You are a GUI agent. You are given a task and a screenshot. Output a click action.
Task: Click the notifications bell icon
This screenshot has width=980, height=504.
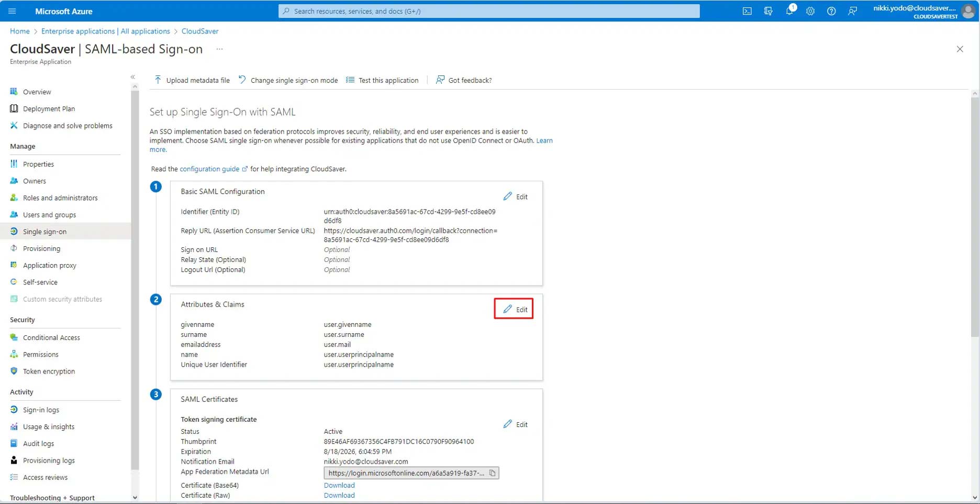[789, 11]
